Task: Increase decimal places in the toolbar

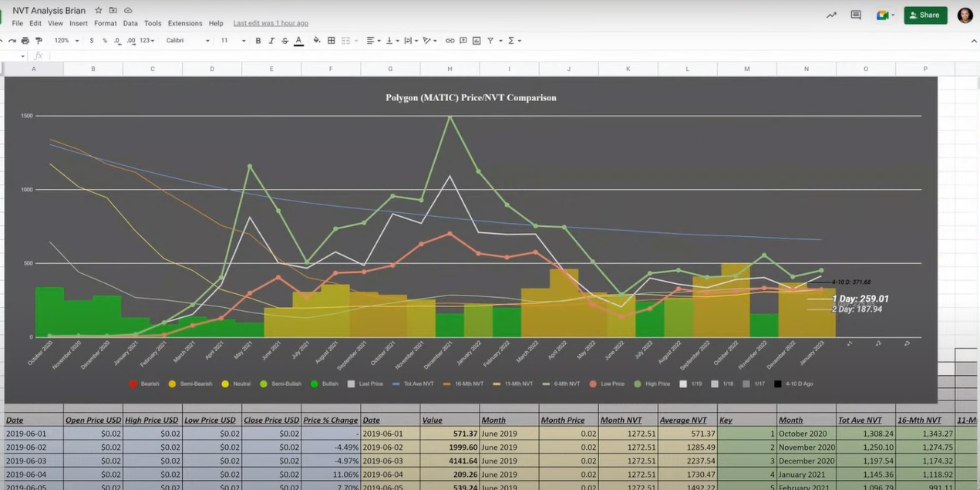Action: pyautogui.click(x=130, y=40)
